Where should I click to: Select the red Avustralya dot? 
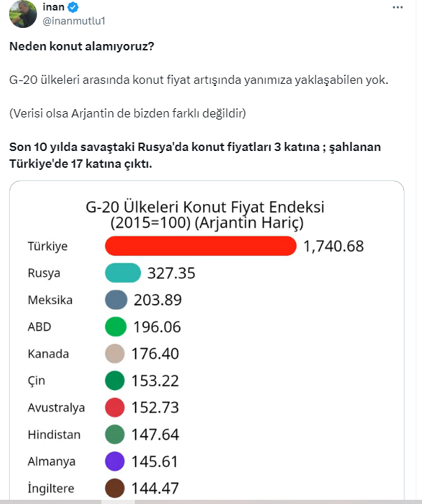pos(115,408)
